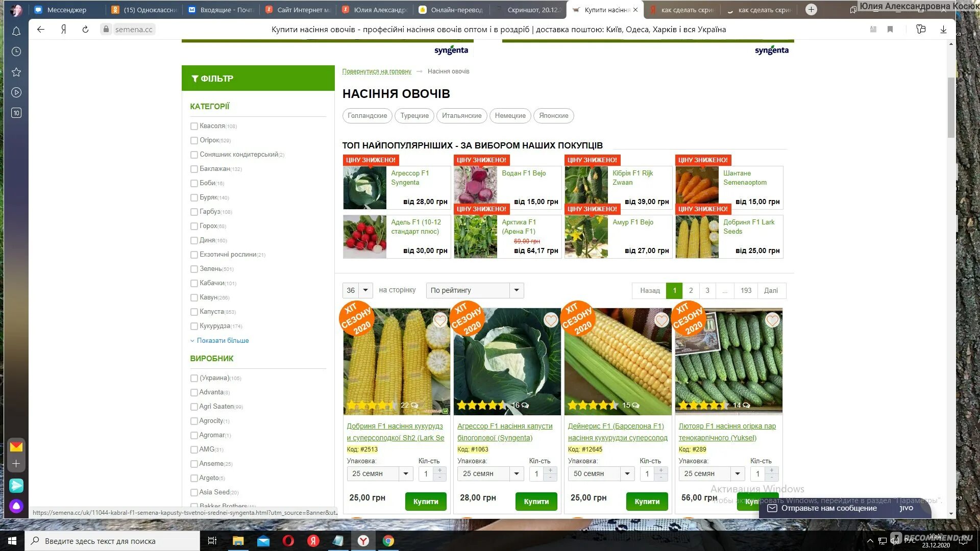
Task: Open the video play icon in sidebar
Action: (16, 92)
